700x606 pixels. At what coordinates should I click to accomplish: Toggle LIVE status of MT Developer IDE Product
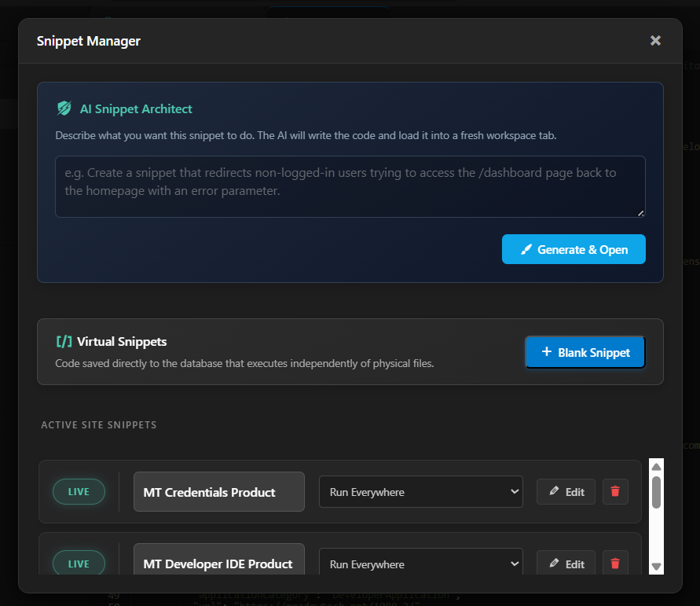tap(79, 563)
